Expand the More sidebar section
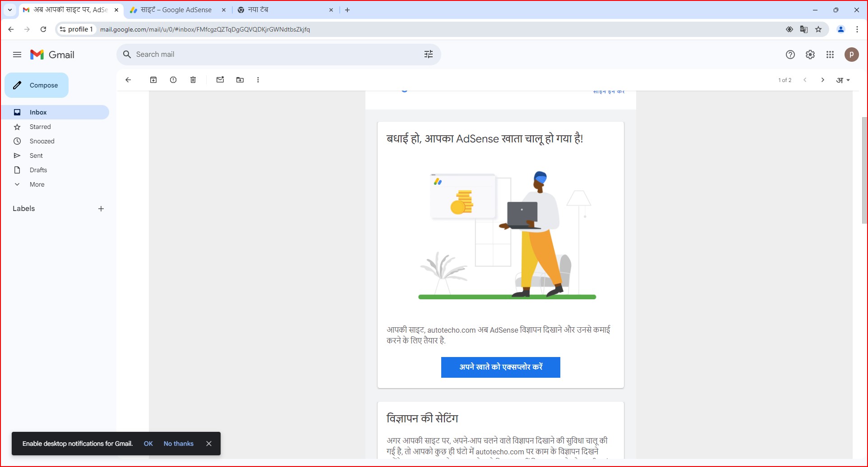This screenshot has height=467, width=868. 37,184
